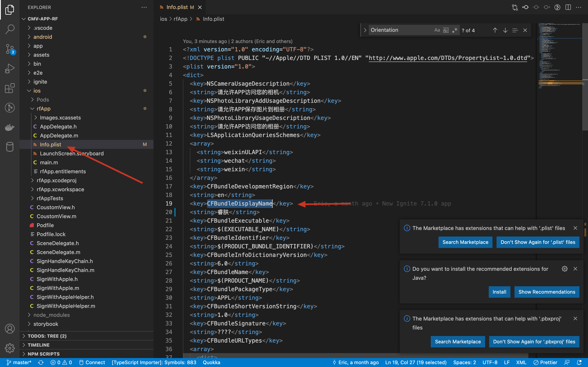Go to next find match arrow

coord(505,30)
